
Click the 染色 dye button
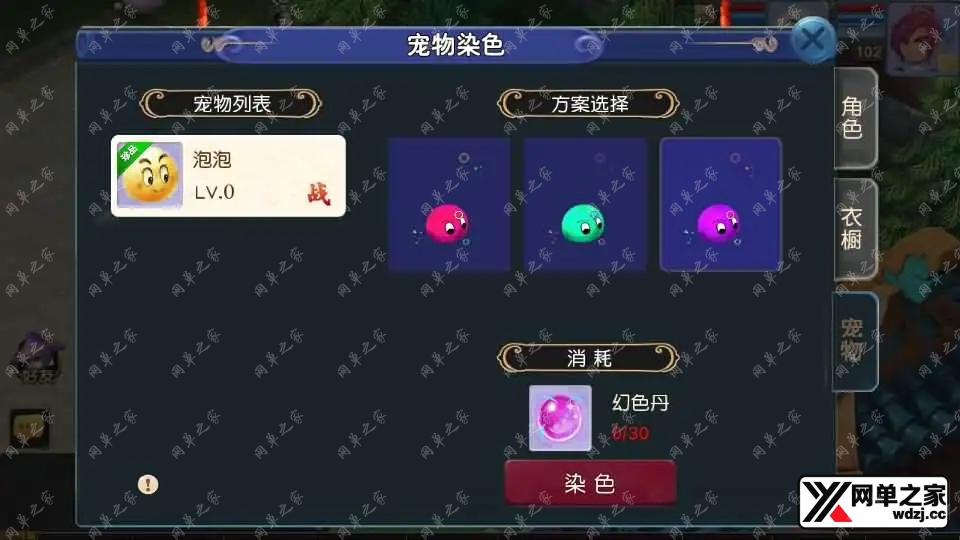pyautogui.click(x=590, y=483)
